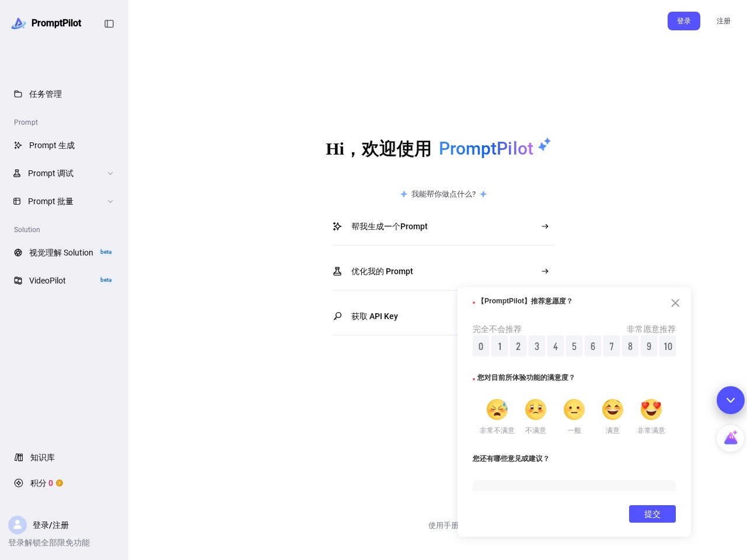This screenshot has height=560, width=747.
Task: Click the arrow on 优化我的 Prompt row
Action: 545,271
